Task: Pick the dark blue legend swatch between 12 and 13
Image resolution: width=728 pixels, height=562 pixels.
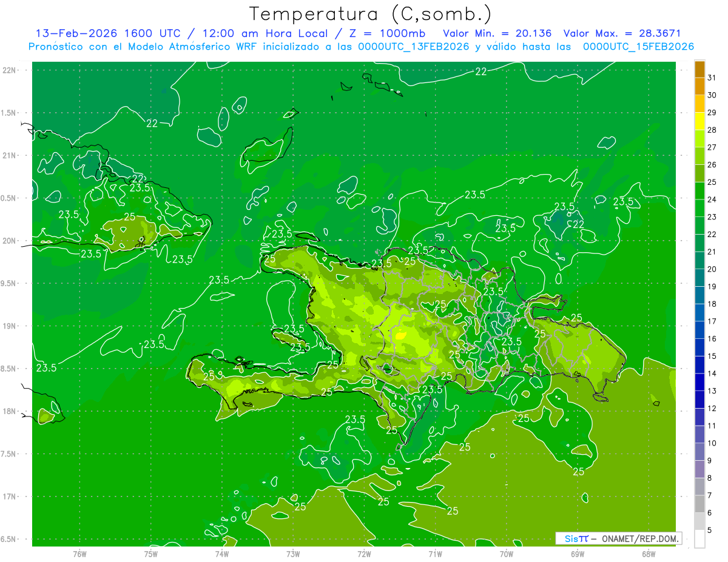Action: pos(699,400)
